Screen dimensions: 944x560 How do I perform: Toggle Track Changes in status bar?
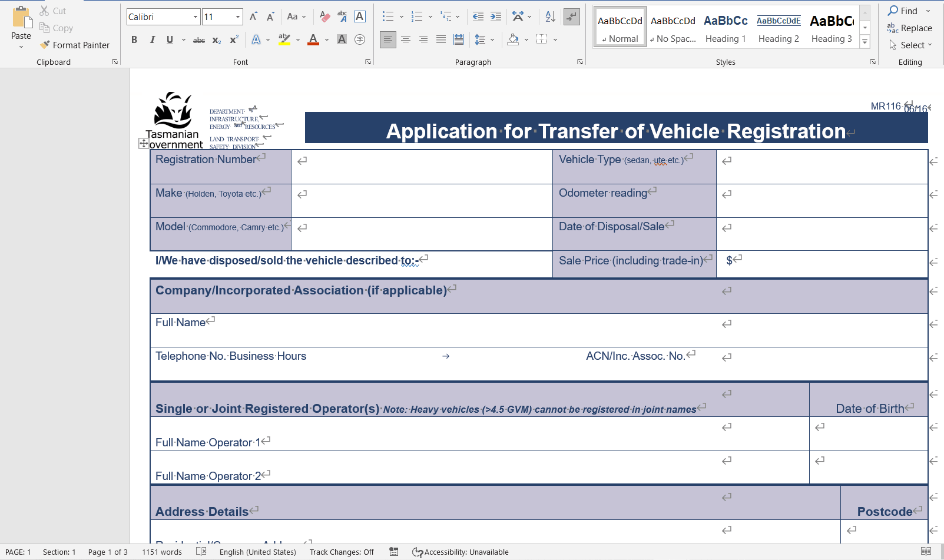[342, 552]
